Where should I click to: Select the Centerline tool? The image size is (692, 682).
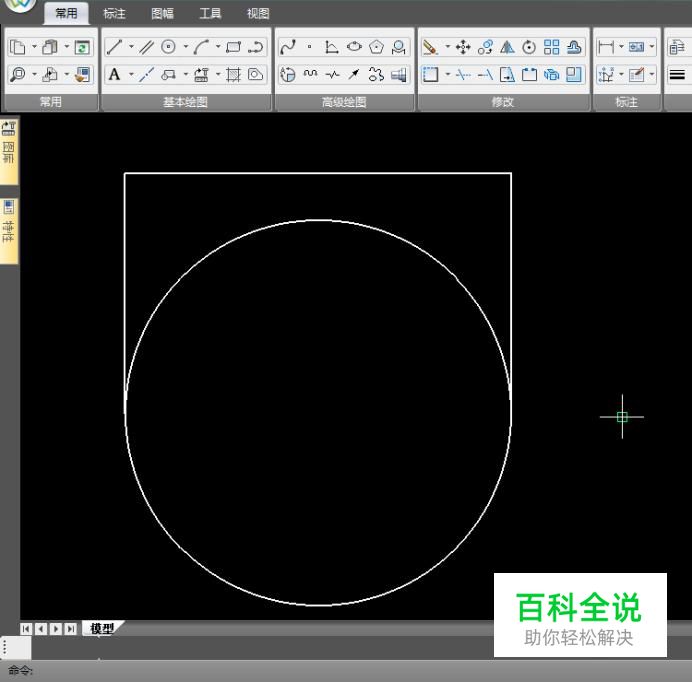pos(147,74)
